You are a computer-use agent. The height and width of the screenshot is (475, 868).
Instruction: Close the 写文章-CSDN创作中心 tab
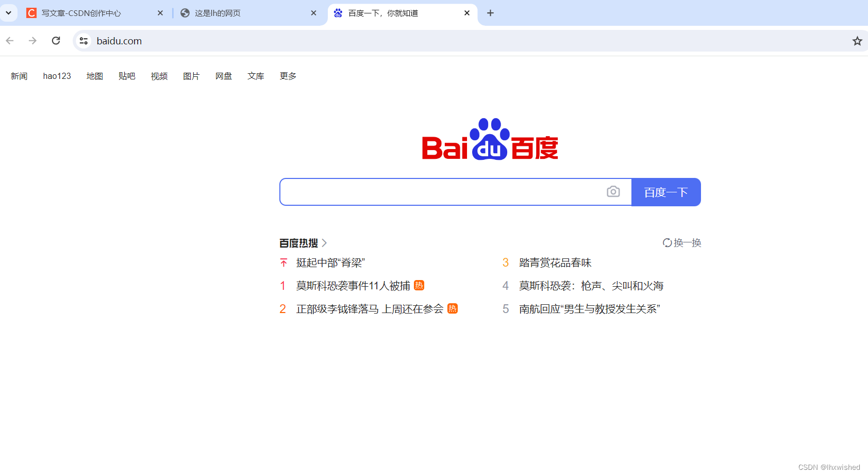(x=160, y=13)
